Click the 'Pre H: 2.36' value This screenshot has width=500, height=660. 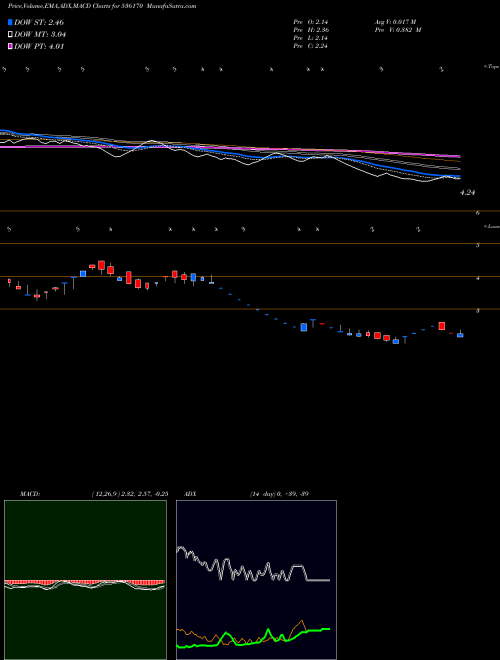pyautogui.click(x=311, y=30)
